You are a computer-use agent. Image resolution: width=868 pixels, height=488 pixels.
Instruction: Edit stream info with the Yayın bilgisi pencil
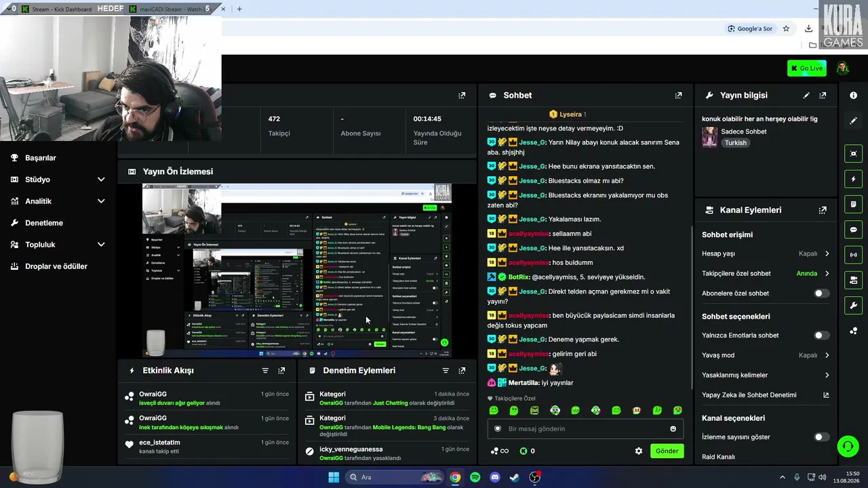(806, 96)
